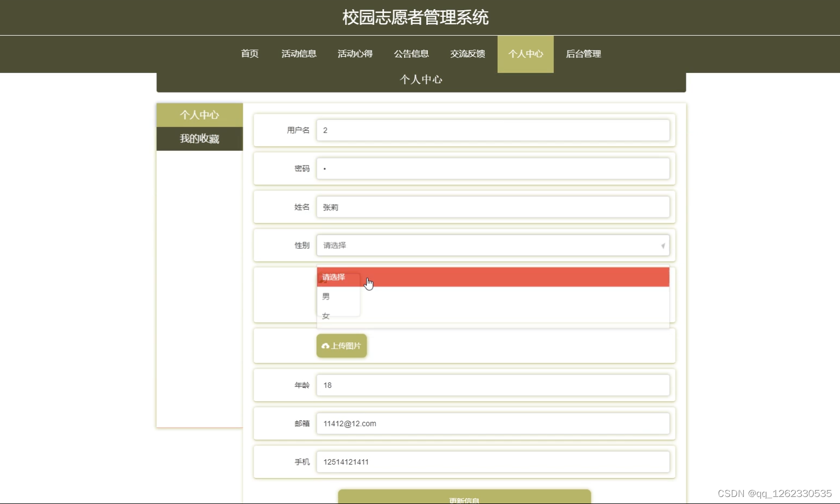840x504 pixels.
Task: Select 个人中心 in the left sidebar
Action: (200, 115)
